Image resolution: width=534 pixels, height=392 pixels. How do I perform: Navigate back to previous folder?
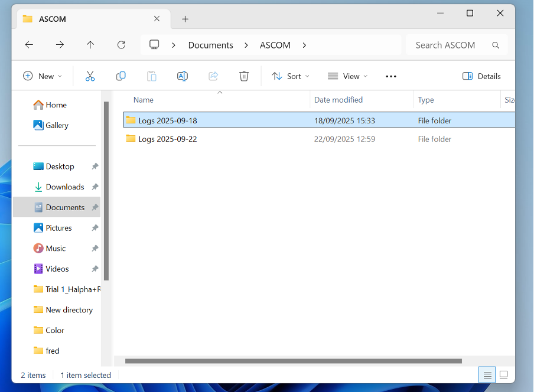[29, 45]
